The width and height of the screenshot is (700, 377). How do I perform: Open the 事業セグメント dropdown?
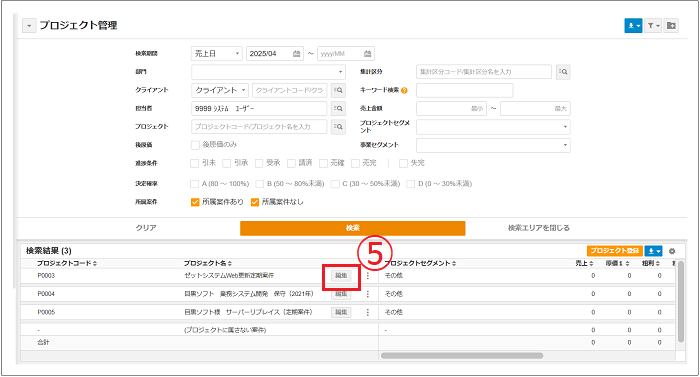493,145
